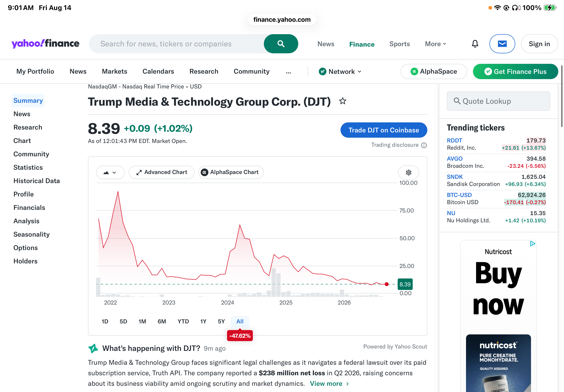The width and height of the screenshot is (564, 392).
Task: Click the Finance tab in top navigation
Action: [362, 44]
